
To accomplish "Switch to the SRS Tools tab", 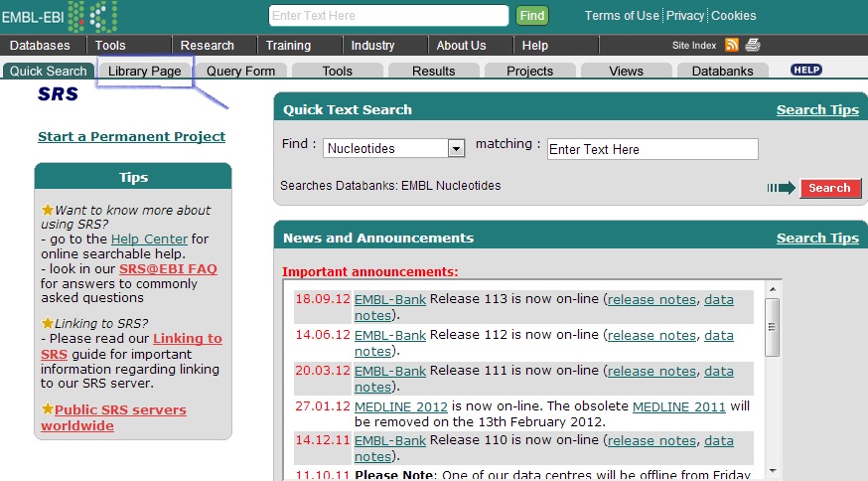I will pyautogui.click(x=337, y=71).
